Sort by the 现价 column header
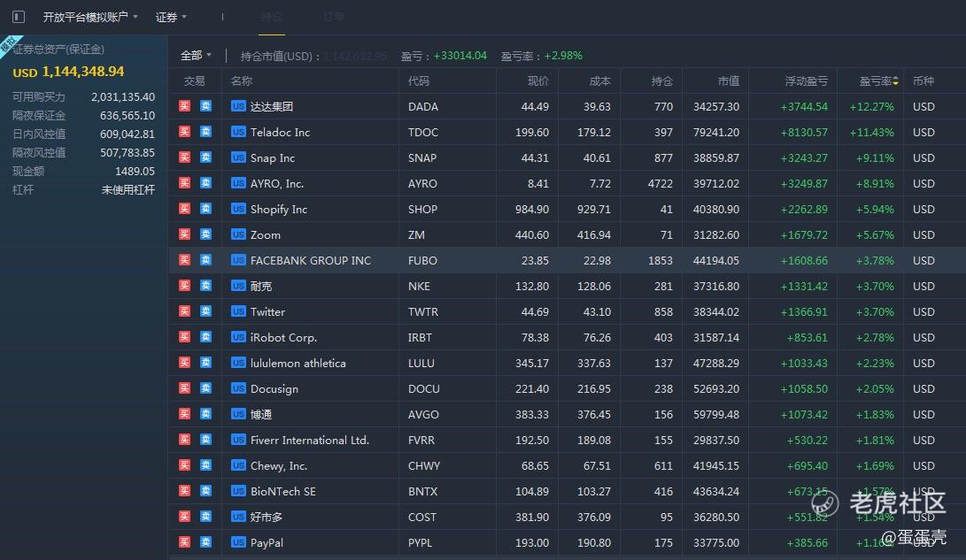Screen dimensions: 966x560 (537, 81)
